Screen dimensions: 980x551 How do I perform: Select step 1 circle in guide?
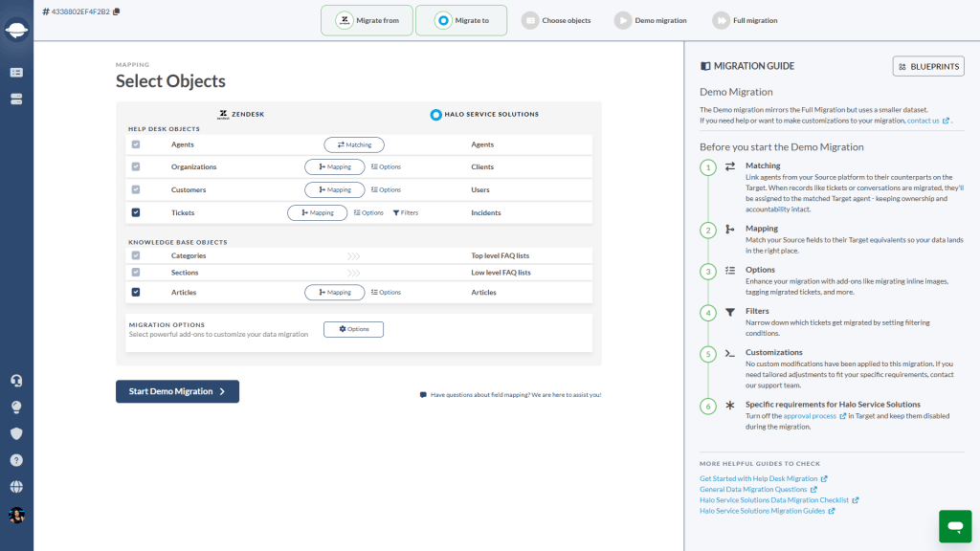(707, 167)
